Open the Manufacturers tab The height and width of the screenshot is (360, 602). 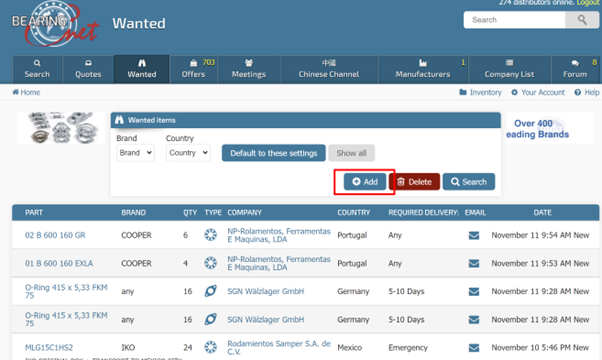(x=423, y=69)
